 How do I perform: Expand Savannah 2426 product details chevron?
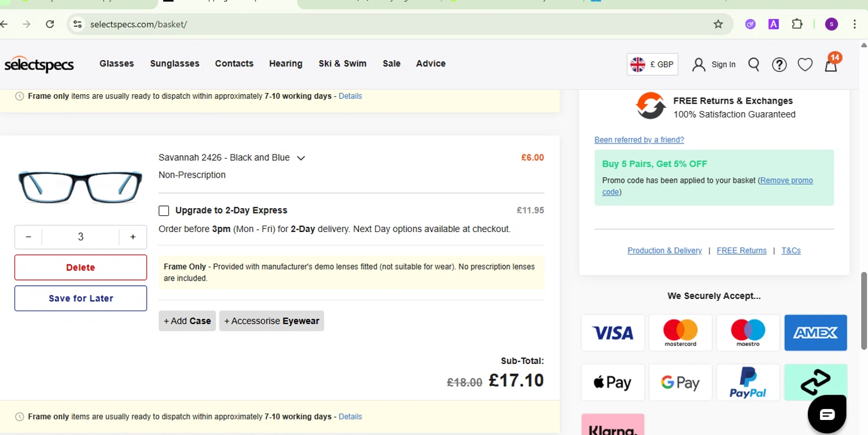[301, 158]
